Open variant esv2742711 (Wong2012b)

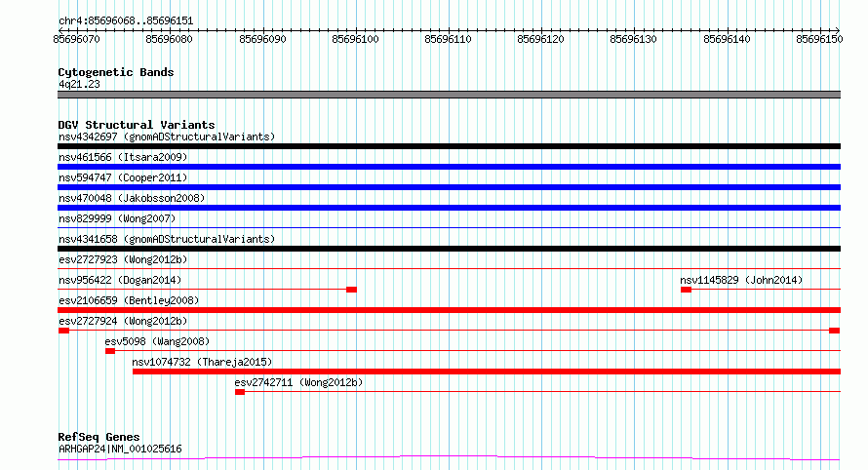pyautogui.click(x=298, y=382)
